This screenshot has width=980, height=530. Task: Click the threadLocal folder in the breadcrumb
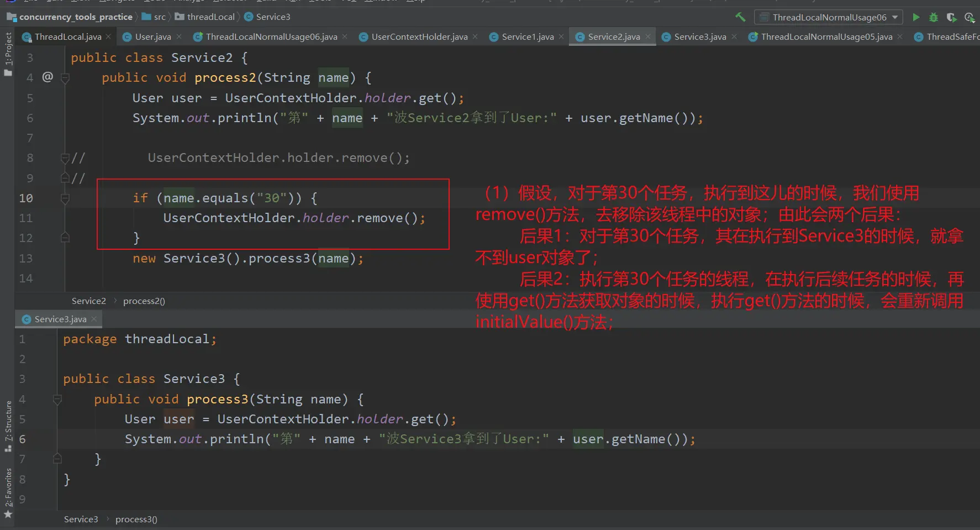coord(210,17)
